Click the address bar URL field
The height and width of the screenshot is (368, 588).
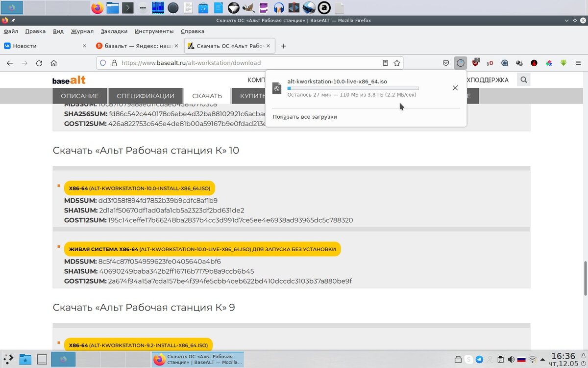click(x=250, y=63)
